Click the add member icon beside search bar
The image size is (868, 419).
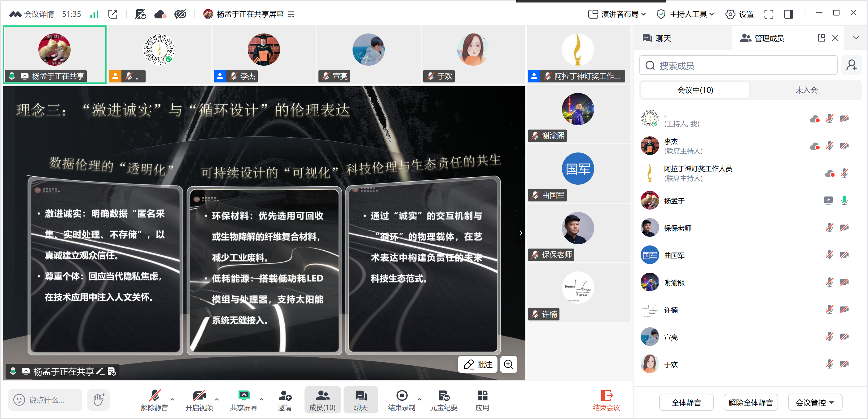click(852, 65)
